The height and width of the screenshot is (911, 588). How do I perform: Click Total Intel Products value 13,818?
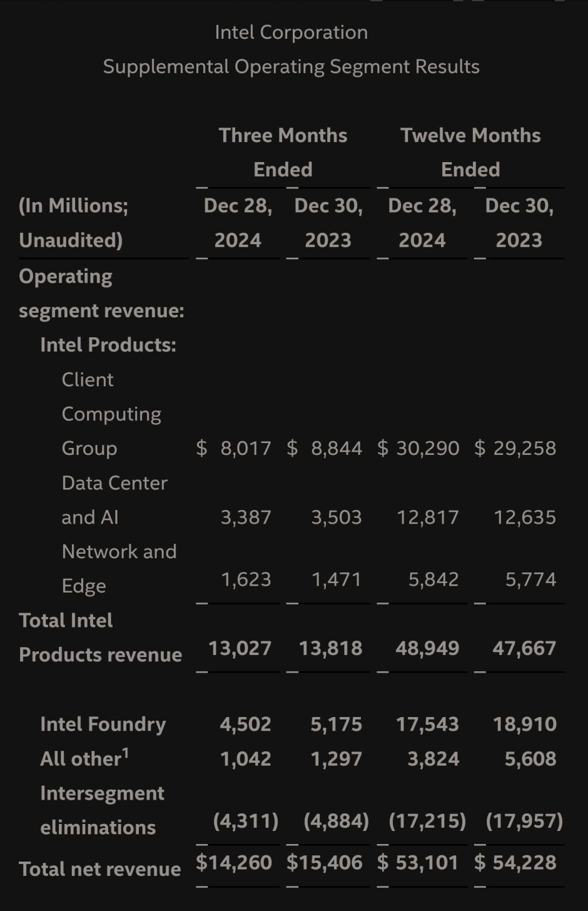point(330,648)
